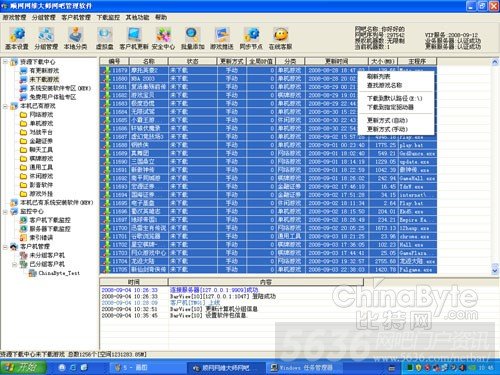
Task: Select 更新方式 (自动) in context menu
Action: (x=387, y=120)
